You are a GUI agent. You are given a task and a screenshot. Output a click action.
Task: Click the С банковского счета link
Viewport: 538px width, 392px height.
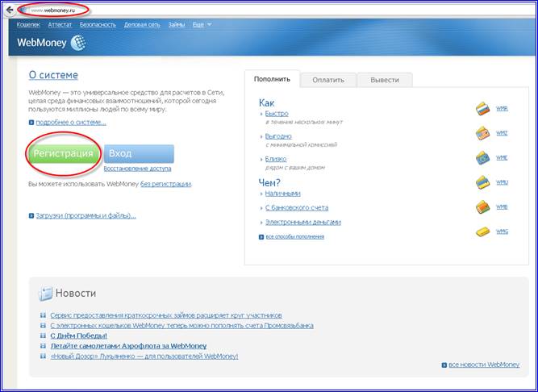click(297, 208)
